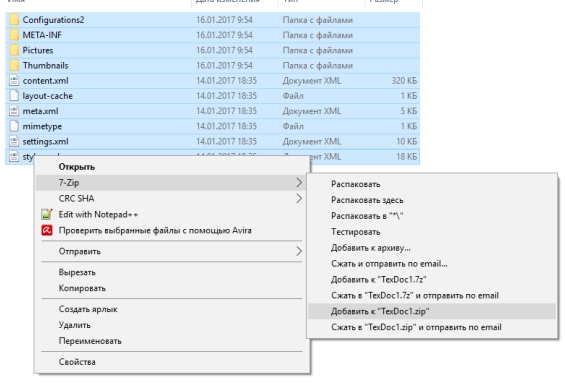Choose Тестировать in 7-Zip submenu
Screen dimensions: 565x387
tap(432, 232)
